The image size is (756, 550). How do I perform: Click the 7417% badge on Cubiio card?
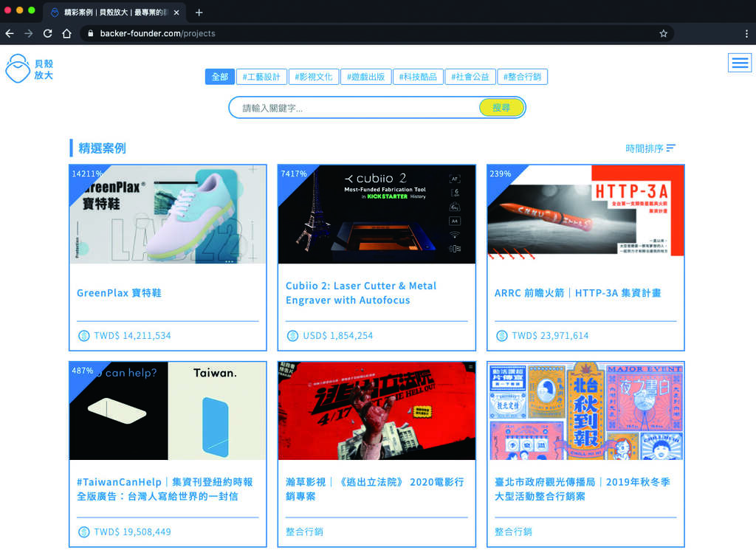click(294, 173)
